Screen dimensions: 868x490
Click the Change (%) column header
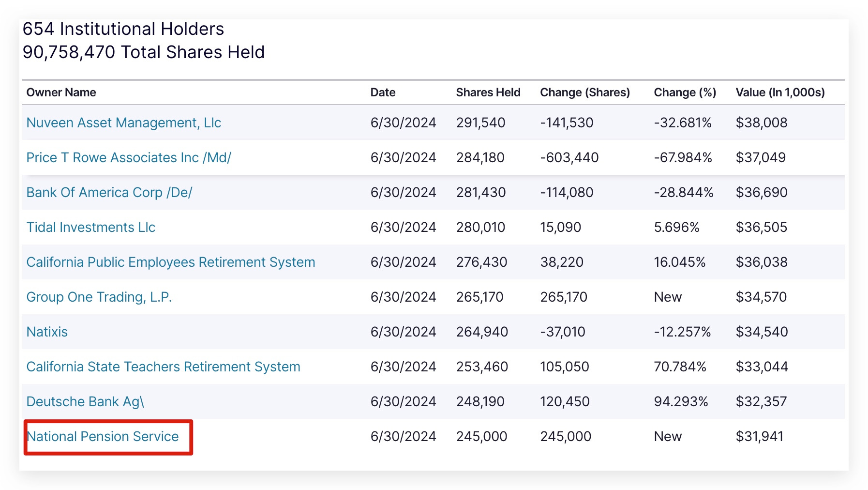pyautogui.click(x=685, y=92)
